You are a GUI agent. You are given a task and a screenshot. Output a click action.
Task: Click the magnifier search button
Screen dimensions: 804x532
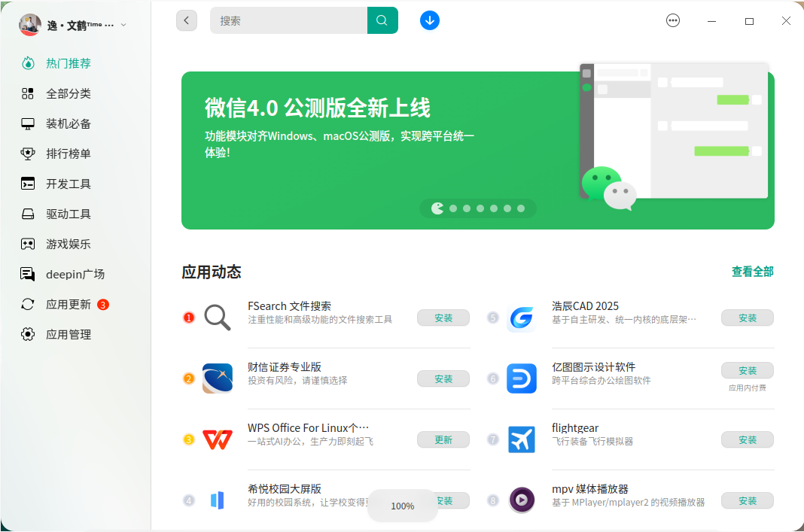coord(382,20)
